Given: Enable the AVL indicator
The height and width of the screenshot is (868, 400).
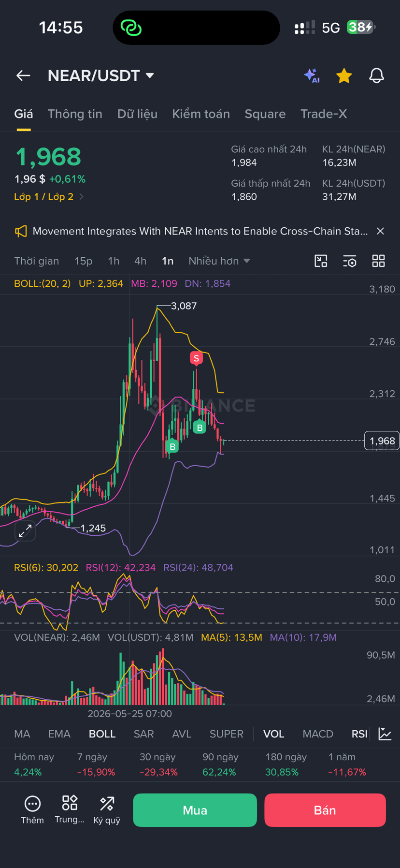Looking at the screenshot, I should 182,734.
